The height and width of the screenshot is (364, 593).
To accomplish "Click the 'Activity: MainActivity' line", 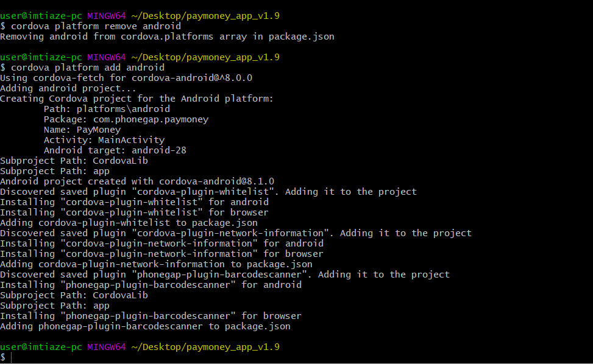I will click(x=104, y=140).
